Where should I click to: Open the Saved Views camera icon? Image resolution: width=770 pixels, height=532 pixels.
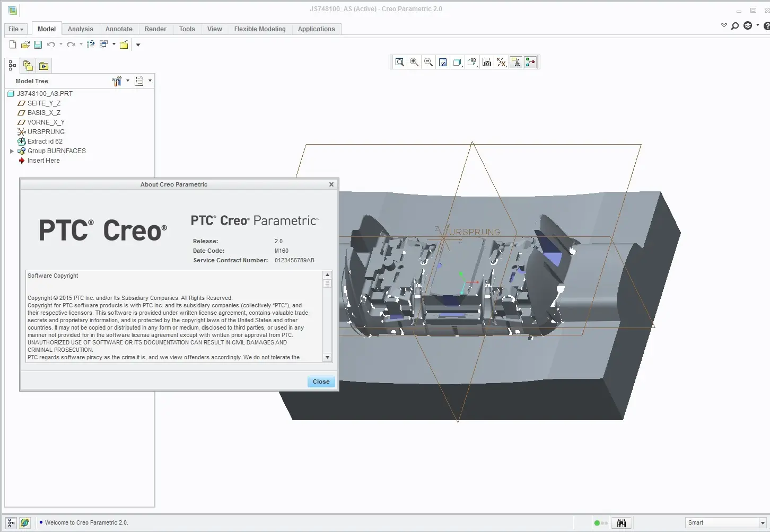487,63
